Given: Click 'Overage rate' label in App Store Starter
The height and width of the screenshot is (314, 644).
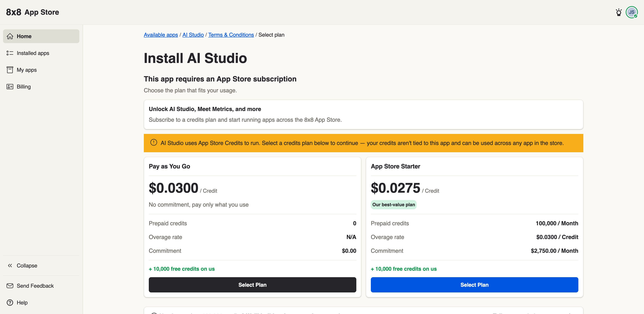Looking at the screenshot, I should (x=387, y=237).
